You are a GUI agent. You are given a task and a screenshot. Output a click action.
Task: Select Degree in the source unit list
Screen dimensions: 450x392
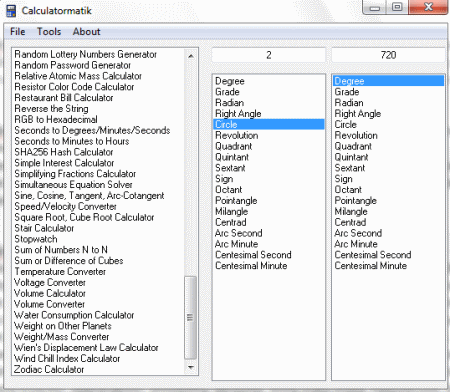(x=230, y=81)
